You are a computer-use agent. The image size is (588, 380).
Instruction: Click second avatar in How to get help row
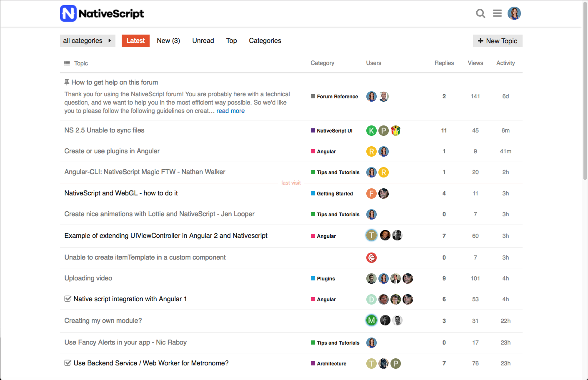(x=383, y=96)
